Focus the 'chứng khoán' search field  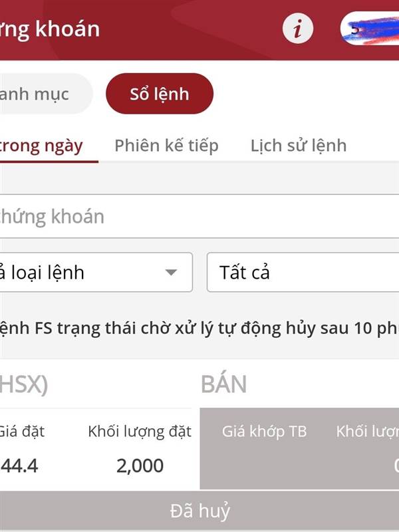(x=199, y=217)
